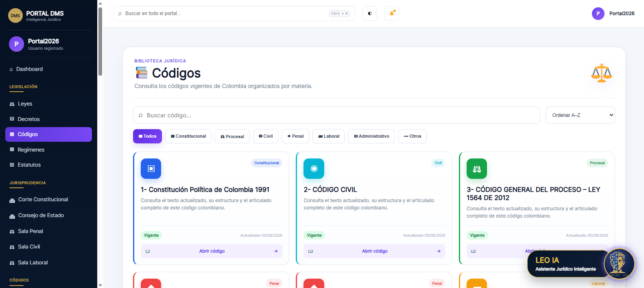Click the sidebar Portal2026 user avatar
The width and height of the screenshot is (644, 288).
click(x=16, y=44)
